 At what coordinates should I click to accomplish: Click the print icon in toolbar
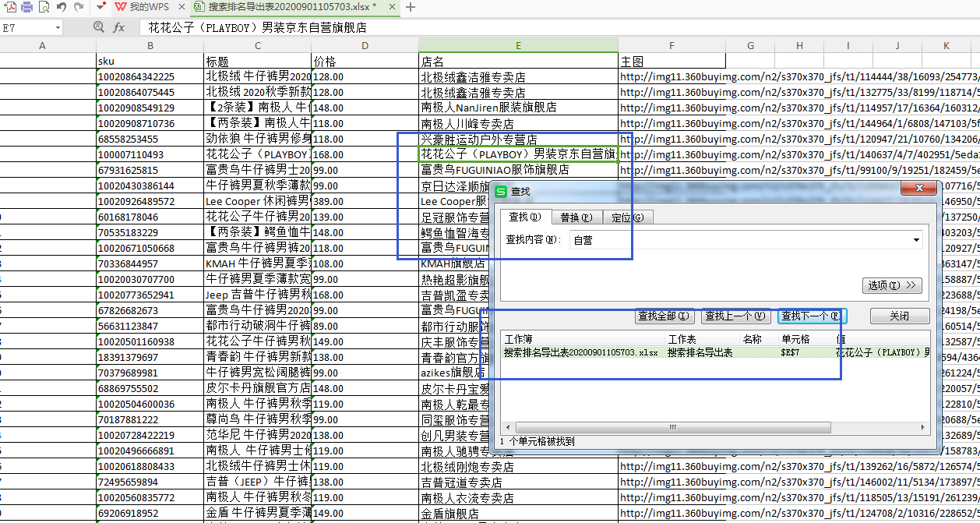point(26,7)
